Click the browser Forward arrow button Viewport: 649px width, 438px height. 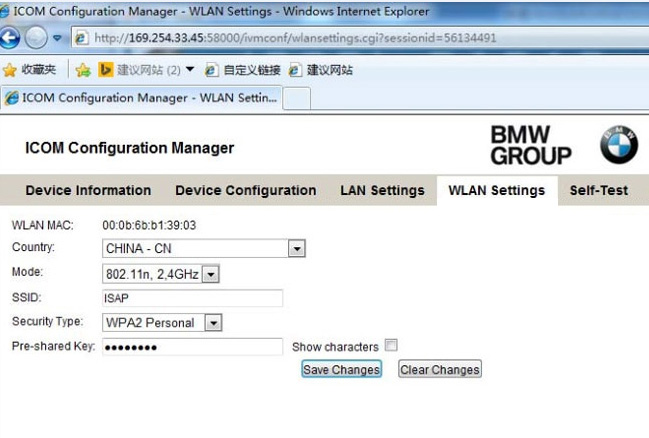click(36, 38)
